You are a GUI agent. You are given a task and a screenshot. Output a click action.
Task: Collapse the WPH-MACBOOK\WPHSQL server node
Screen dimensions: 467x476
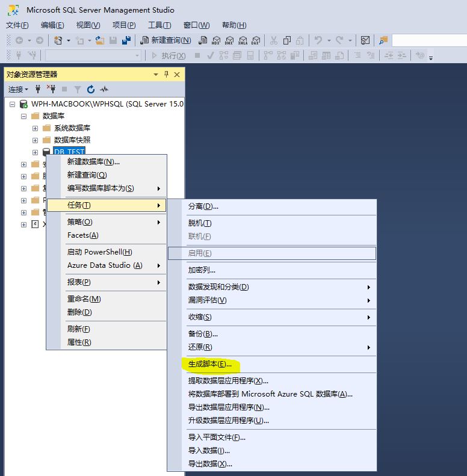click(x=12, y=104)
